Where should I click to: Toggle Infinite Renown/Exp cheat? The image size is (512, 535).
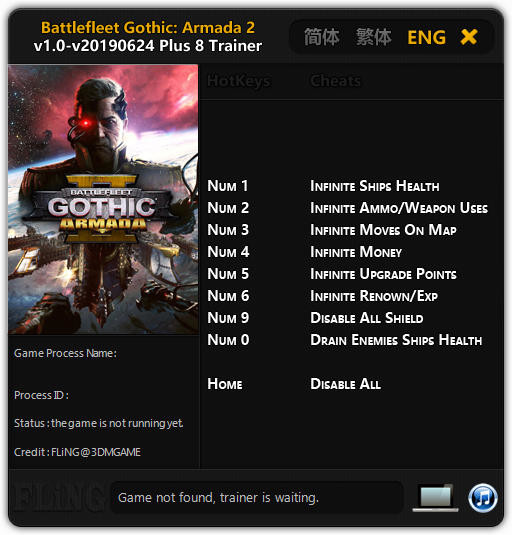(x=374, y=296)
